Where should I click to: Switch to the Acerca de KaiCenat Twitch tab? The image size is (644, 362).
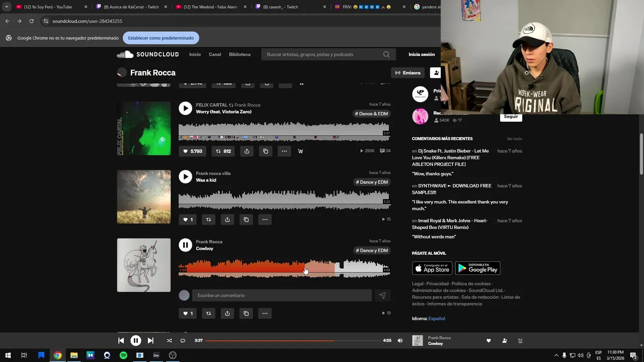coord(131,7)
